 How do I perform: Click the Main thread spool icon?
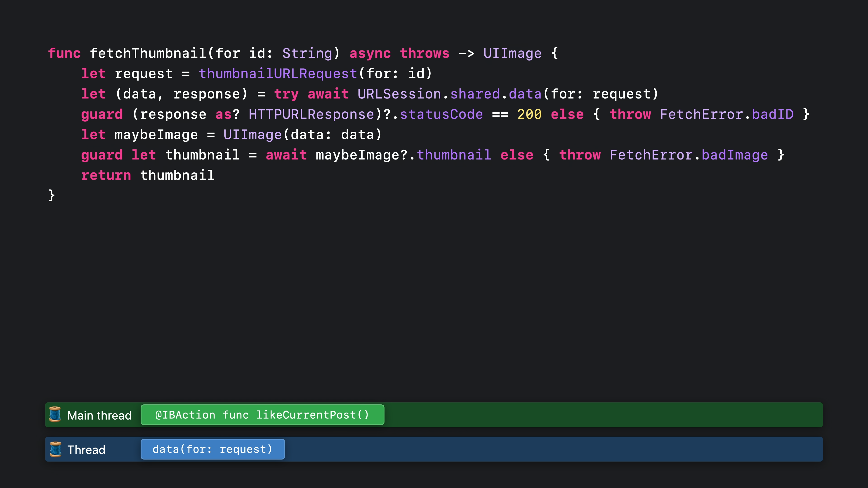click(55, 415)
